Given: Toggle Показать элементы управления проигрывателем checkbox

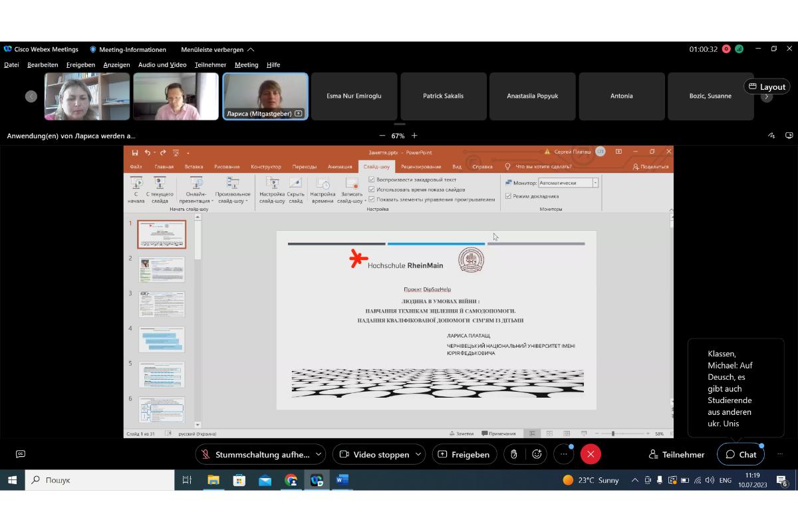Looking at the screenshot, I should pos(372,199).
